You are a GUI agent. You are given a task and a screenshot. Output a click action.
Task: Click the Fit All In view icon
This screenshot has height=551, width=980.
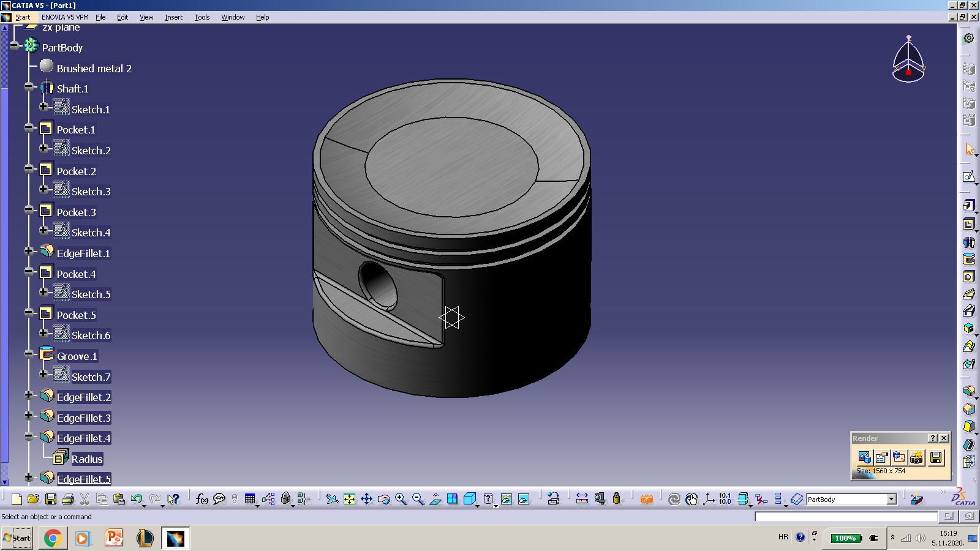tap(349, 499)
